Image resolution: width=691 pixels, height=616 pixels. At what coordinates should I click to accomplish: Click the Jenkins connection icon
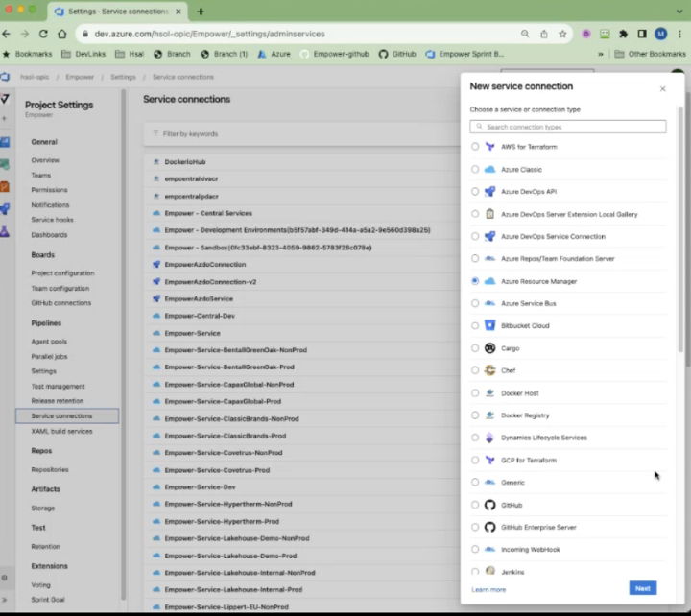click(489, 572)
